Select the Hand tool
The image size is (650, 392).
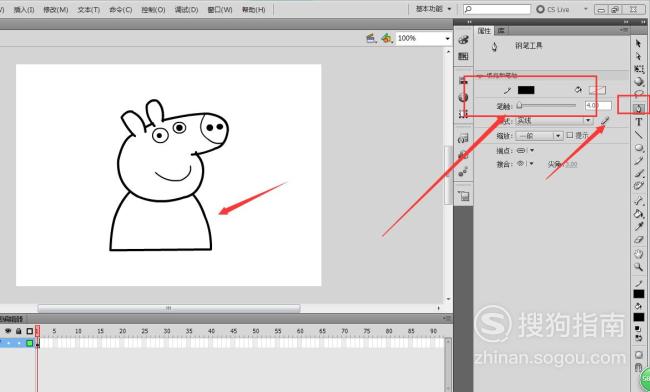(x=639, y=254)
